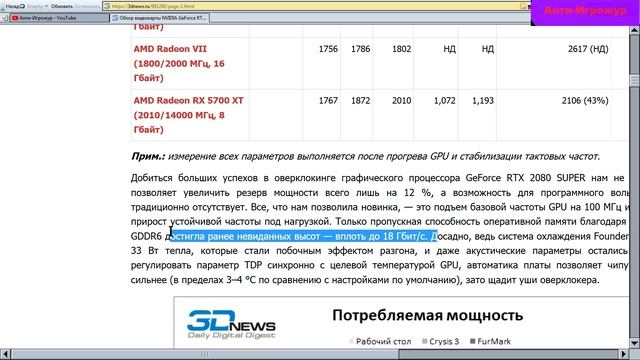Click the greyed-out Вперед button
The height and width of the screenshot is (360, 640).
pos(35,6)
